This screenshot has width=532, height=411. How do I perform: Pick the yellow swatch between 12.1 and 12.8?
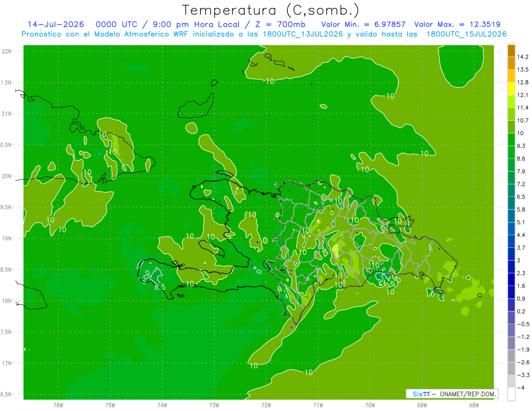(511, 89)
